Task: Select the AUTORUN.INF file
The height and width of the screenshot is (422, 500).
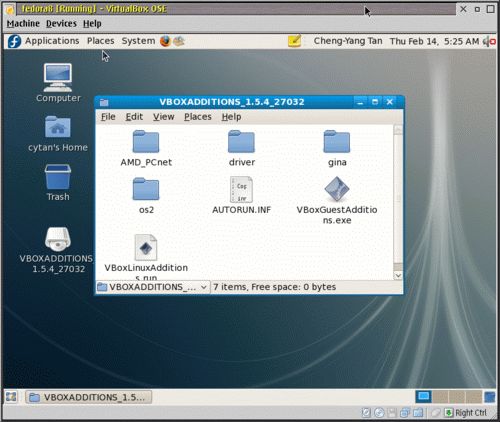Action: [x=241, y=189]
